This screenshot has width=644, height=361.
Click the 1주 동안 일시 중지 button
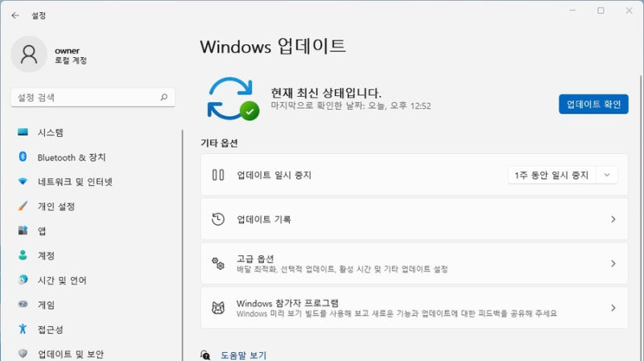(x=551, y=175)
